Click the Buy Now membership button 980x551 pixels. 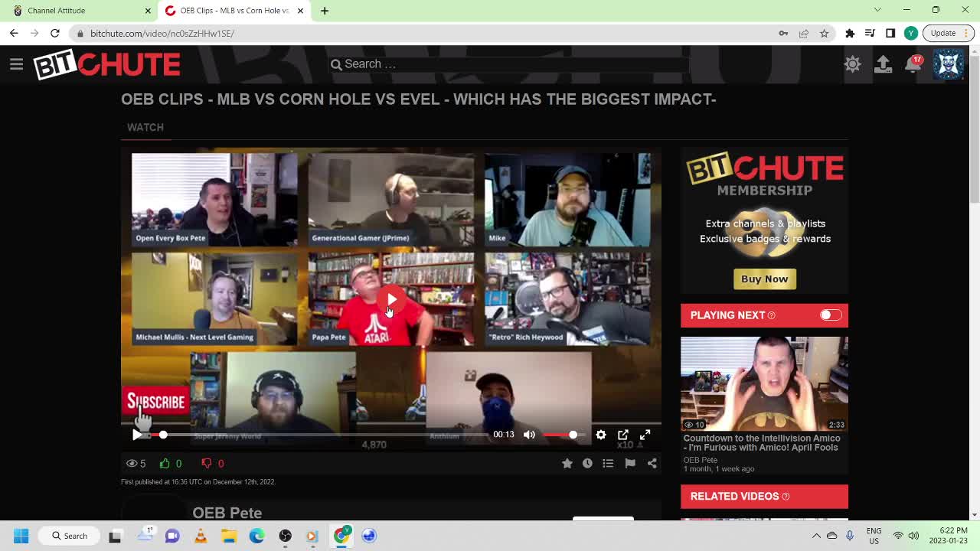point(764,279)
